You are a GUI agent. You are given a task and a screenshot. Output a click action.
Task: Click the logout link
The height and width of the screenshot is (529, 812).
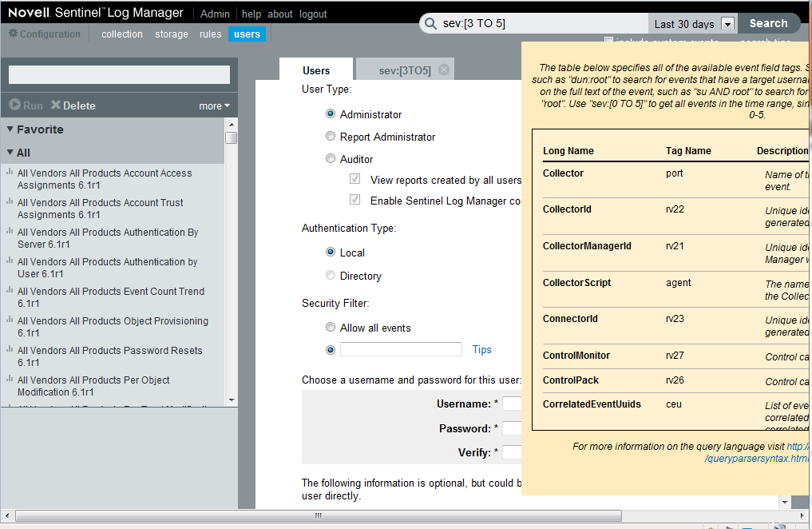pyautogui.click(x=313, y=14)
